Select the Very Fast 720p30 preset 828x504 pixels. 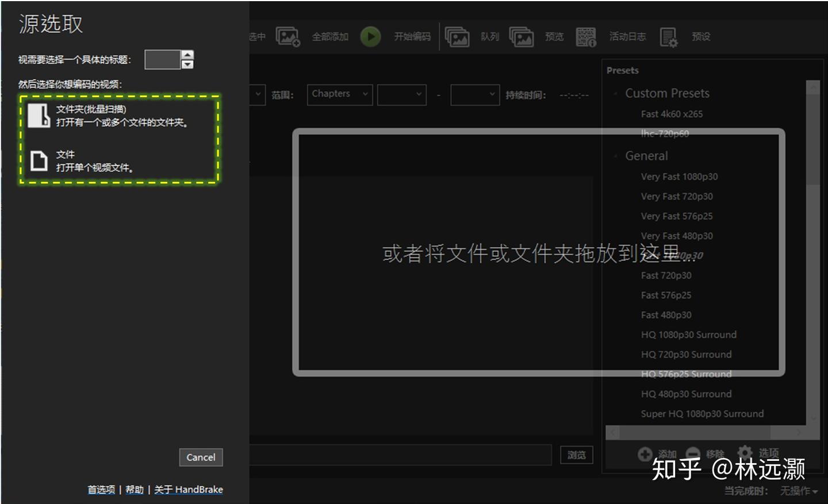(677, 196)
